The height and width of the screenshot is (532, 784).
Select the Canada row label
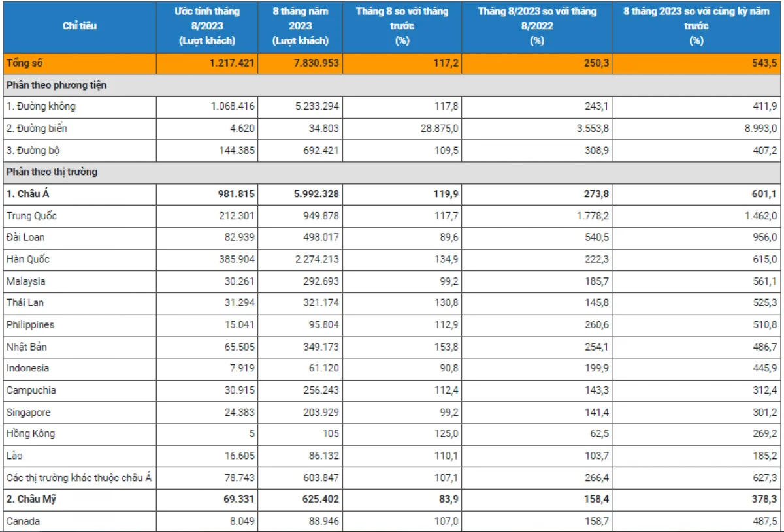[x=22, y=521]
